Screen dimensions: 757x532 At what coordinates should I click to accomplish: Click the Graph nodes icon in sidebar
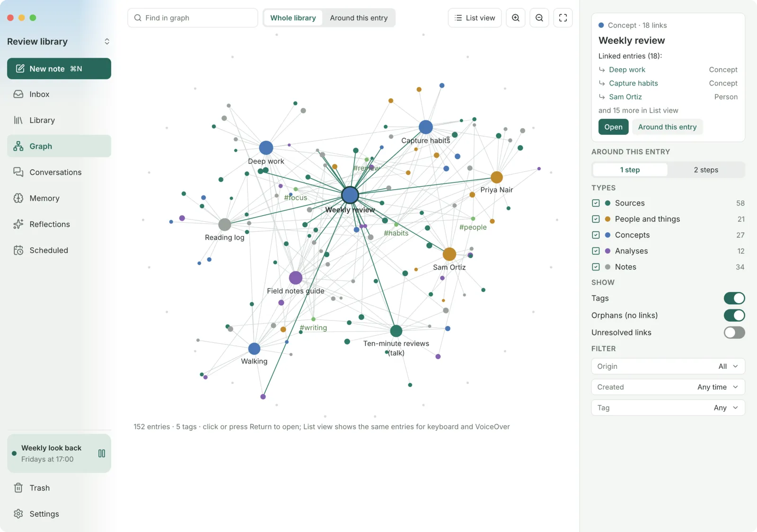(18, 146)
